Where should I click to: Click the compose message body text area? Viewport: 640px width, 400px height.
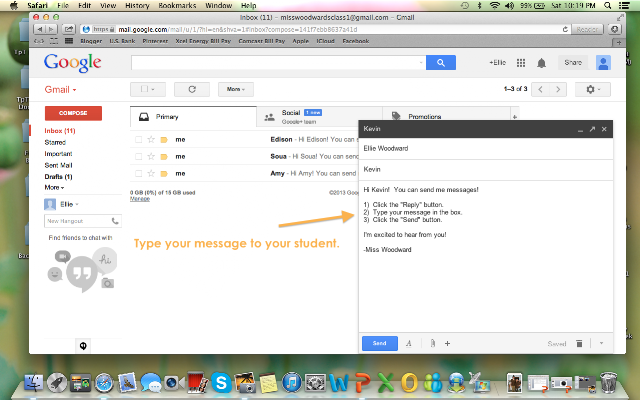pyautogui.click(x=486, y=257)
